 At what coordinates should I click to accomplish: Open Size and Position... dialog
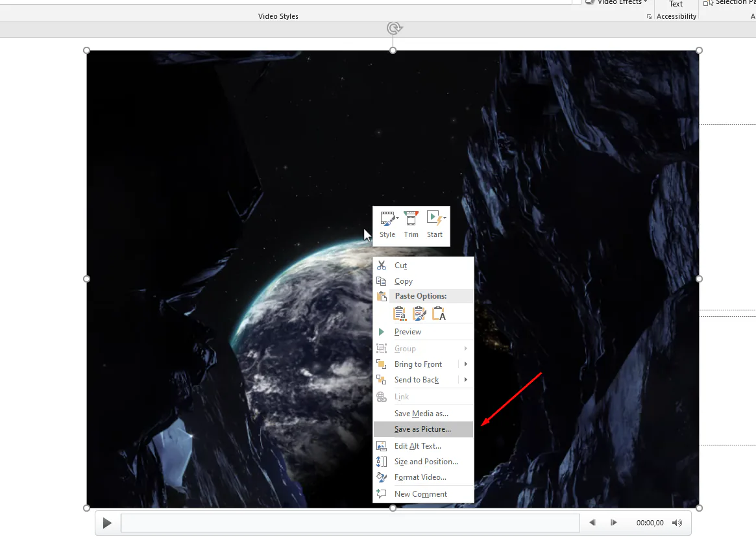pos(423,461)
